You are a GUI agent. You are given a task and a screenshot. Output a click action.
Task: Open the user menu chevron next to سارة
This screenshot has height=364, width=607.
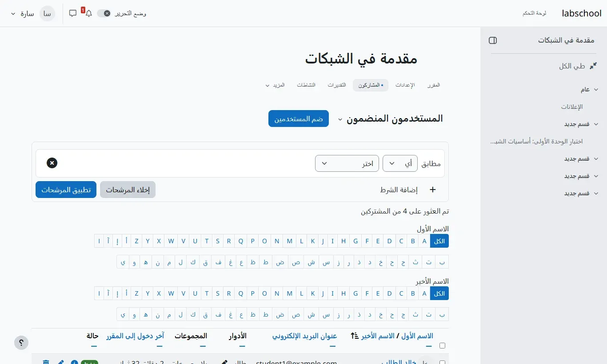click(12, 13)
